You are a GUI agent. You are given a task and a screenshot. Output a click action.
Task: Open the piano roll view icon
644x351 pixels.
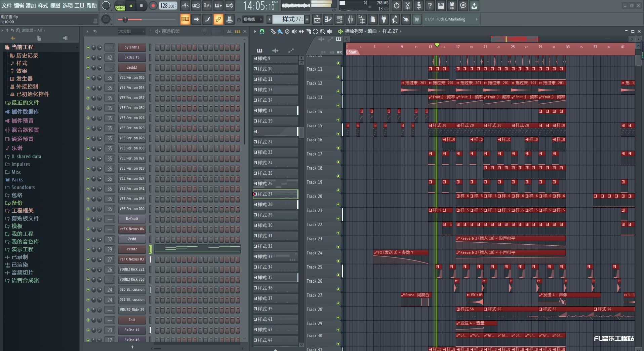(328, 20)
